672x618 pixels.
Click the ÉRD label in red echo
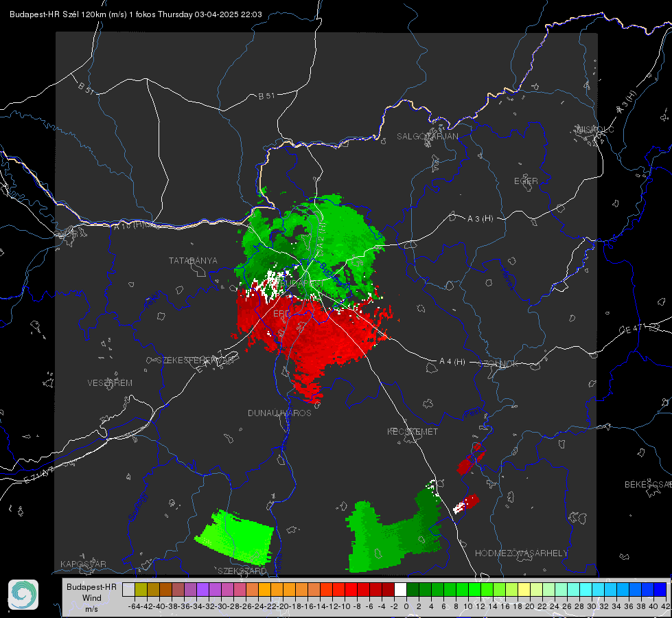(x=281, y=314)
